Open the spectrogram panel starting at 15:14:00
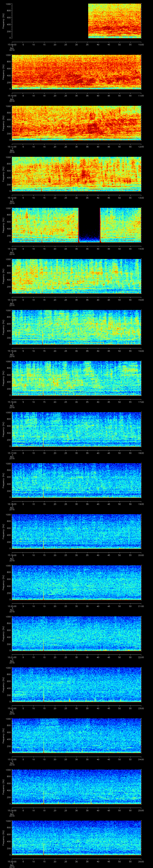 (x=76, y=276)
